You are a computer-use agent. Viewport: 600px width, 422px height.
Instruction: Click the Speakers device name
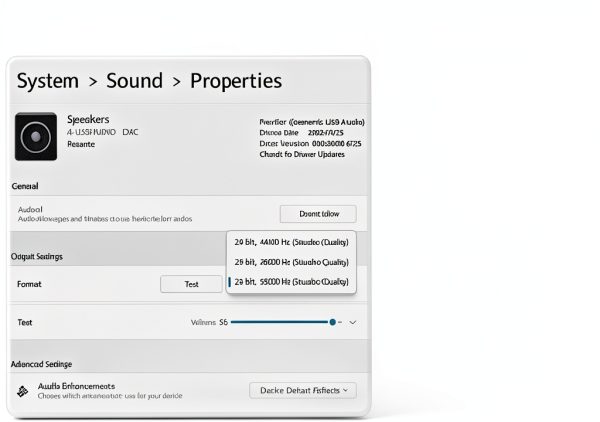pos(88,119)
